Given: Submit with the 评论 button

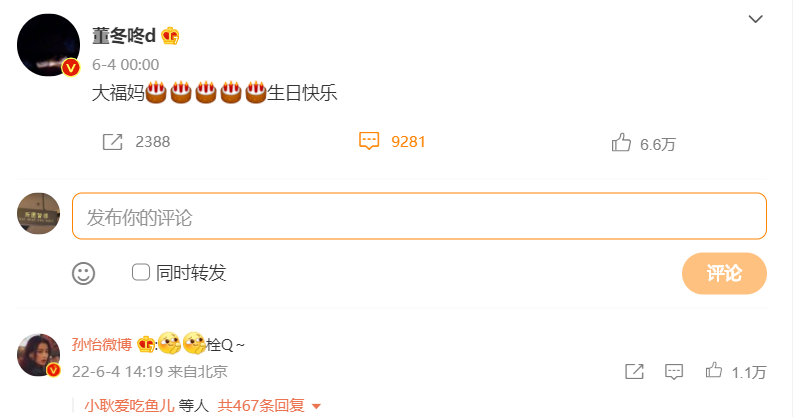Looking at the screenshot, I should click(724, 273).
